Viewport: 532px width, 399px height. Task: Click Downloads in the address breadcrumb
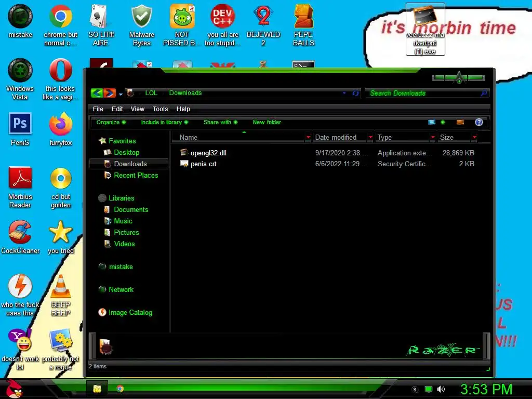tap(185, 93)
